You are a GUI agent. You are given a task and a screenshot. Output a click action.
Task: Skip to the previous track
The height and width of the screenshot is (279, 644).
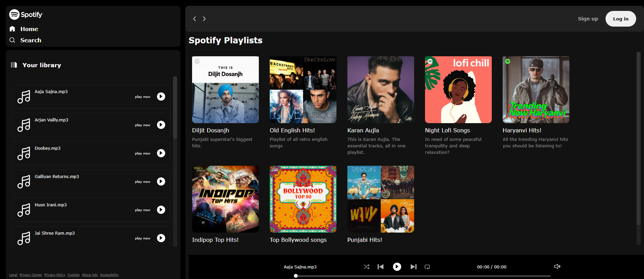[381, 267]
